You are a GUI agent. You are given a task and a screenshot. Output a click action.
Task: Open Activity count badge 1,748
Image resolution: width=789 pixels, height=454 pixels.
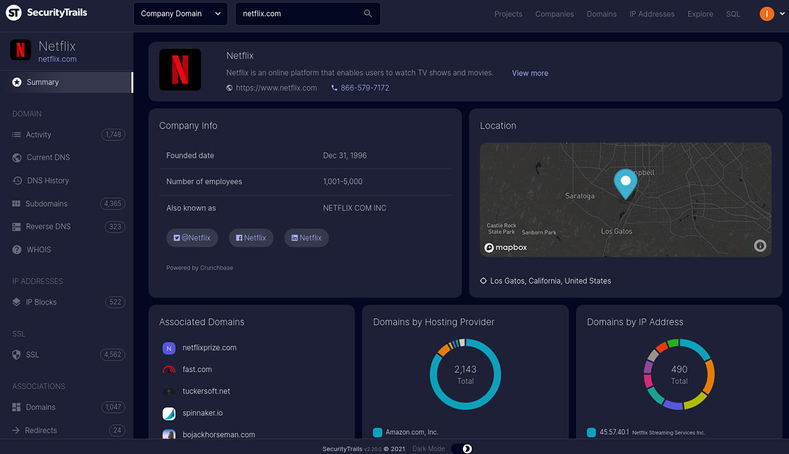tap(113, 134)
